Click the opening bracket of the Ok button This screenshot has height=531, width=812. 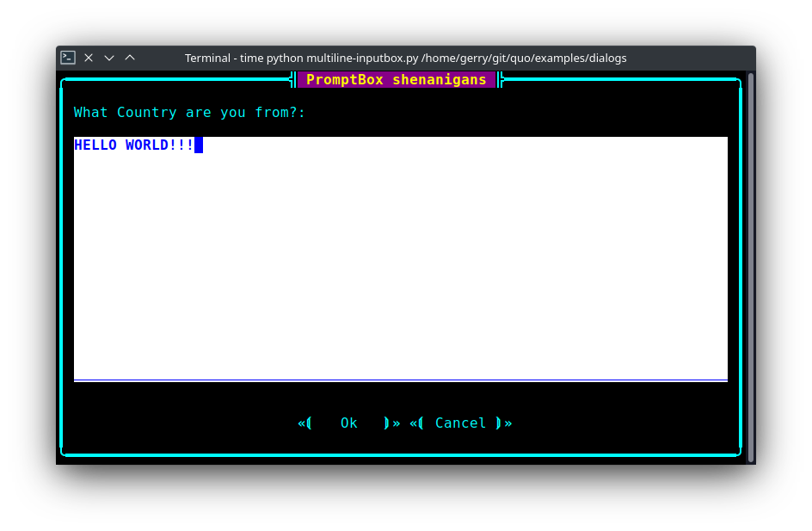point(305,423)
